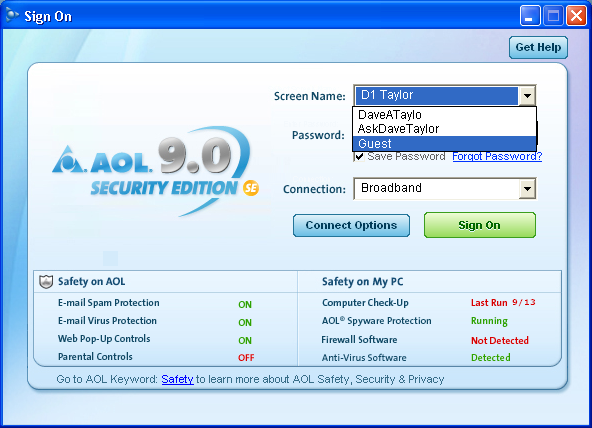Choose Guest in the screen name list

pos(444,143)
